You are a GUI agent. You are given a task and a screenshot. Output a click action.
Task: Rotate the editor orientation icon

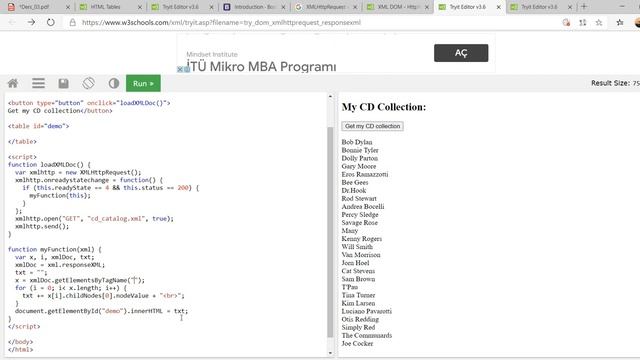[x=89, y=83]
